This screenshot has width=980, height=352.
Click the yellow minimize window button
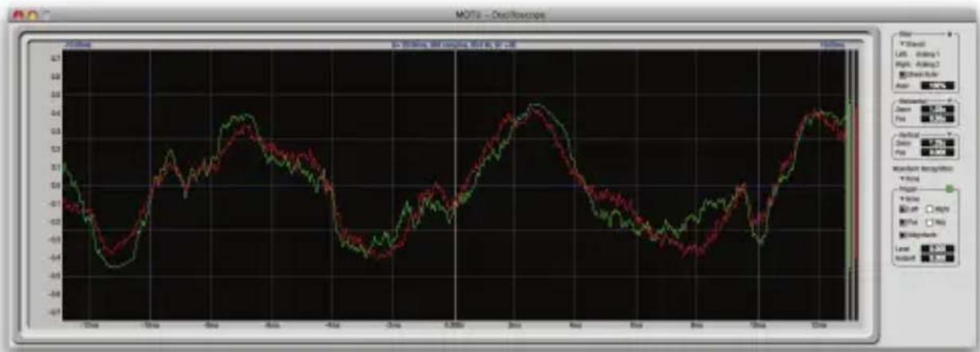click(34, 14)
